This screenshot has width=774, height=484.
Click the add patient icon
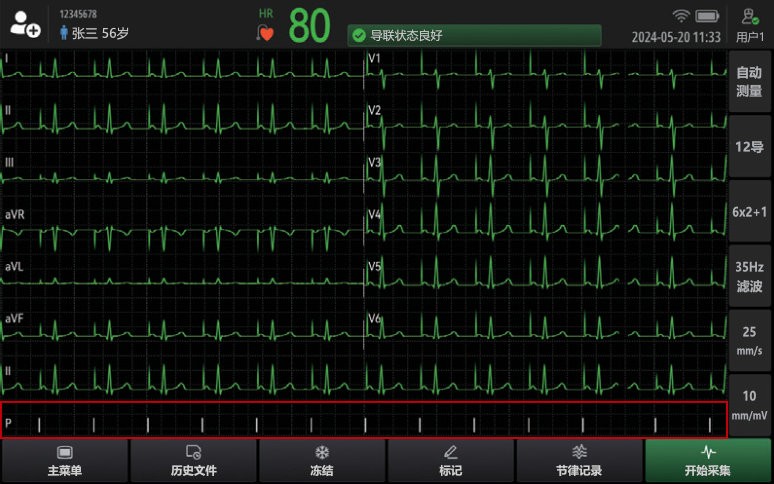[24, 26]
